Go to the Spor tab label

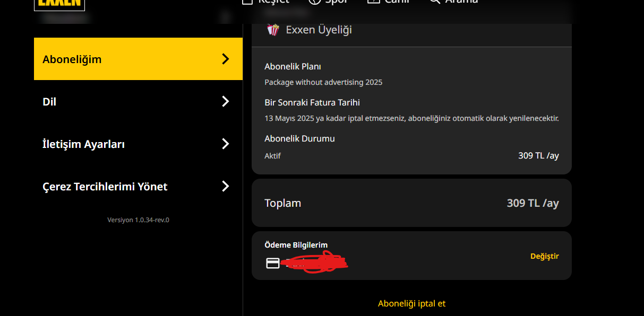[x=336, y=2]
